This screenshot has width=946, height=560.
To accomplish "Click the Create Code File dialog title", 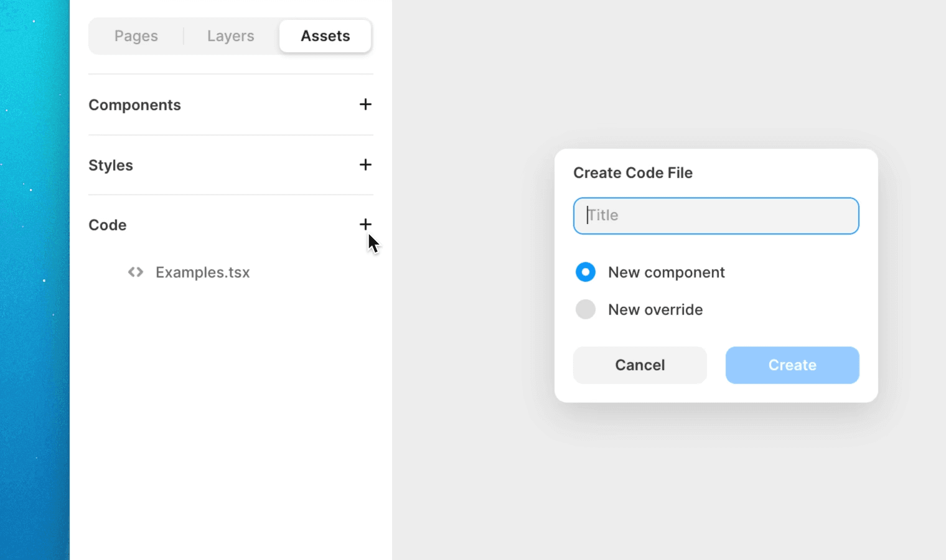I will [633, 172].
